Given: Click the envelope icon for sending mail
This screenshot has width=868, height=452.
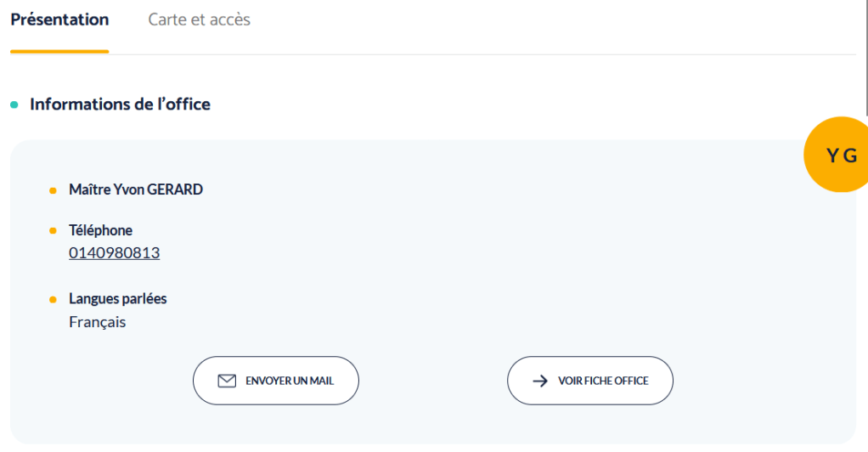Looking at the screenshot, I should coord(227,381).
